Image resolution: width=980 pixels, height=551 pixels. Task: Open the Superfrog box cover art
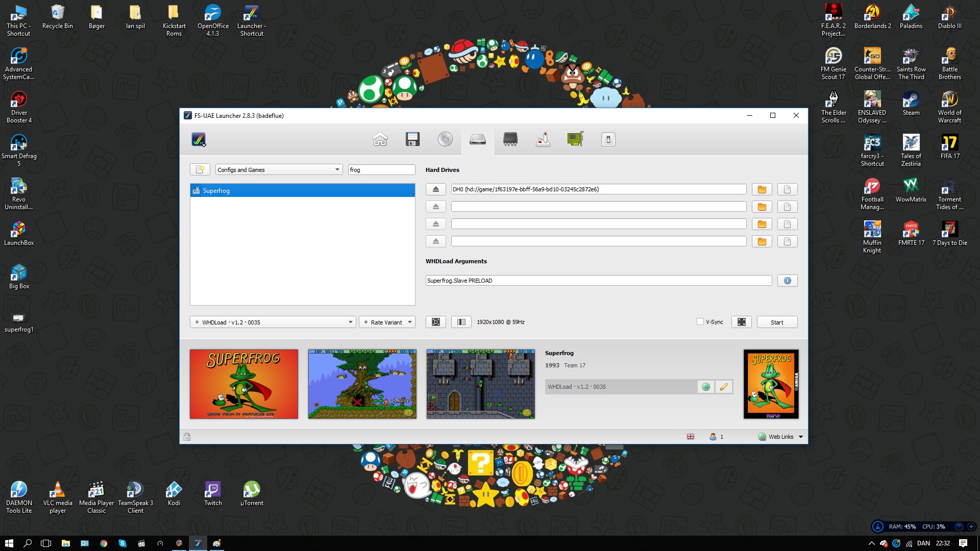coord(771,384)
